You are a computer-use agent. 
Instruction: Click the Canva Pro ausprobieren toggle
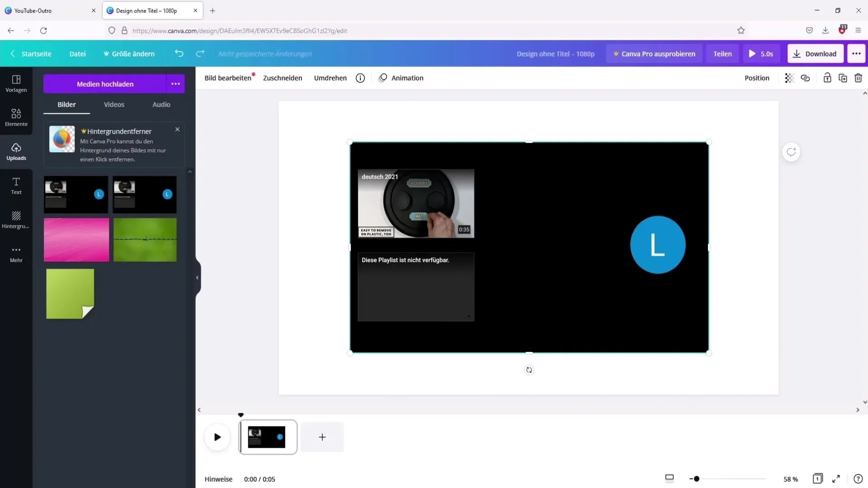[x=654, y=54]
